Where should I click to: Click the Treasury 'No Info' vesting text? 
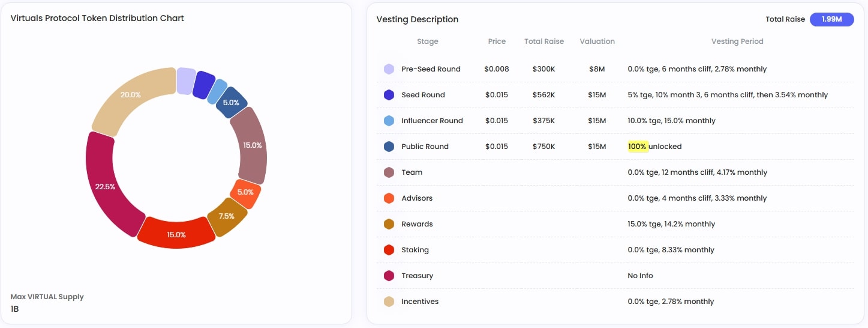coord(641,276)
